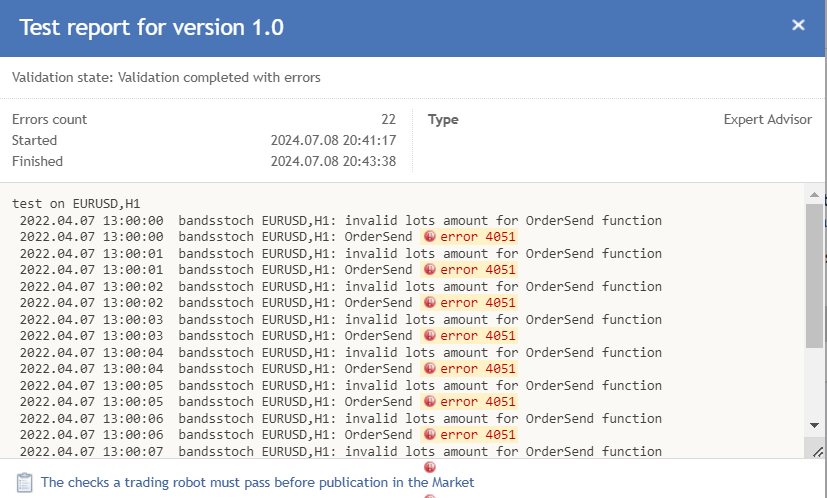
Task: Click the log scrollbar thumb
Action: [x=814, y=276]
